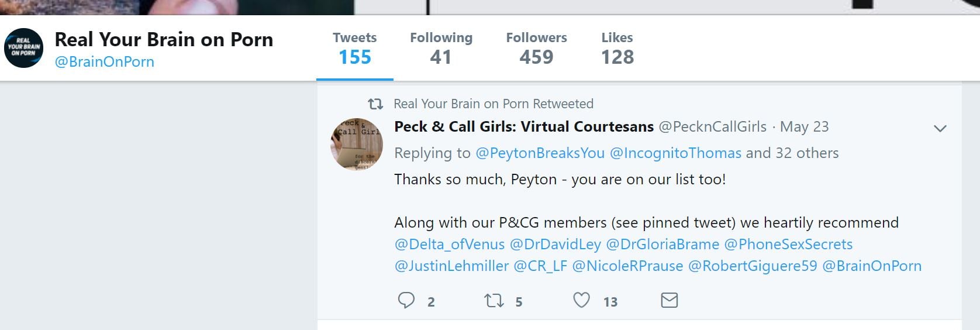Open the Following tab
Screen dimensions: 980x330
(x=441, y=48)
